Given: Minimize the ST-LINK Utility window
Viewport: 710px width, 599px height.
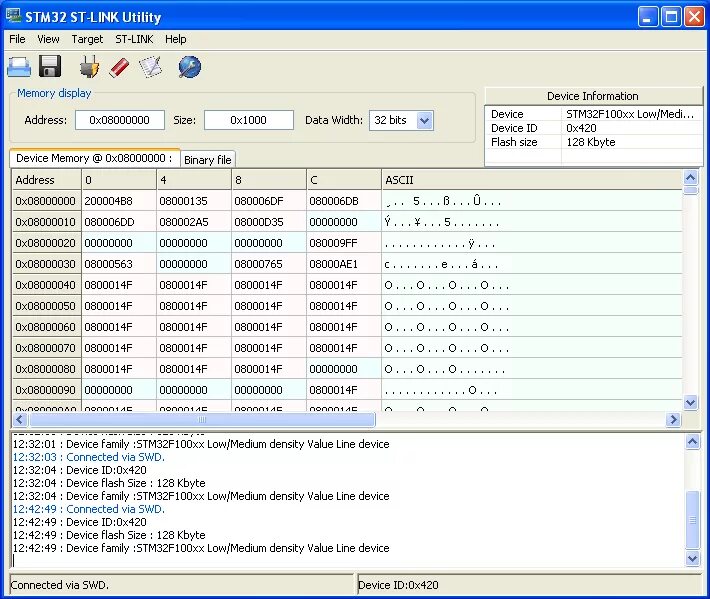Looking at the screenshot, I should tap(648, 17).
